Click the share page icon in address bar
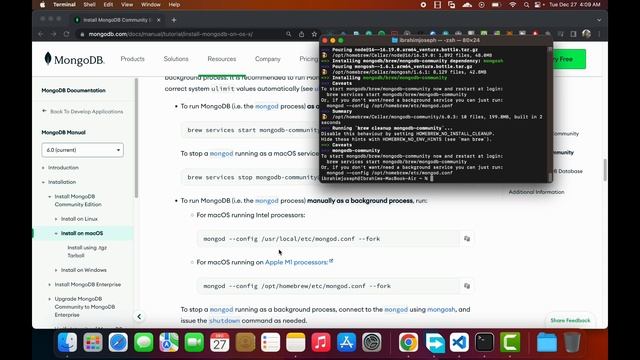The height and width of the screenshot is (360, 640). (x=302, y=34)
